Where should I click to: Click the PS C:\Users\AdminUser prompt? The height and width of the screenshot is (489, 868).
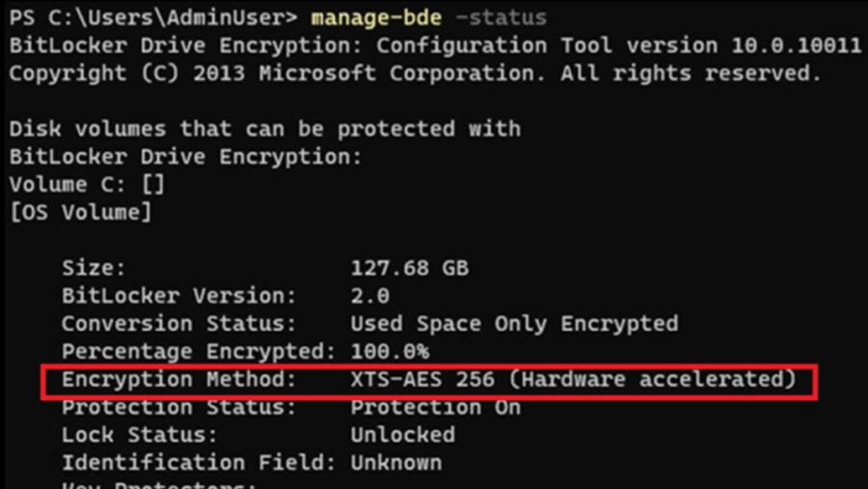154,18
